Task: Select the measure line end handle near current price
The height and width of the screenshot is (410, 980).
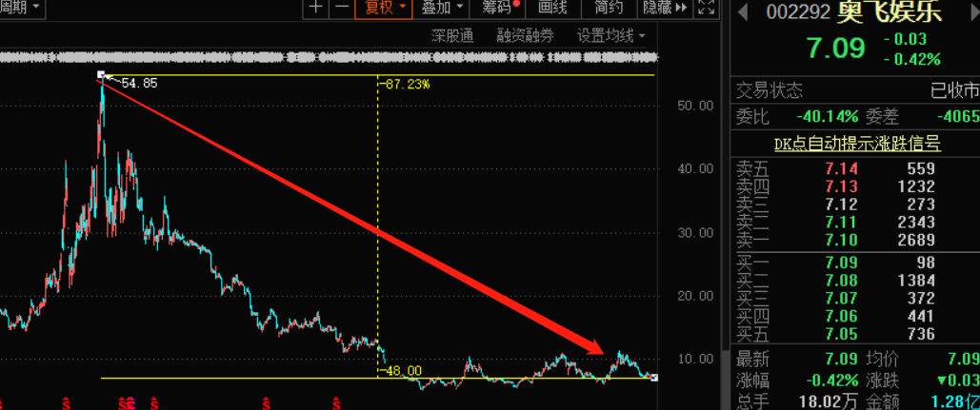Action: (x=654, y=378)
